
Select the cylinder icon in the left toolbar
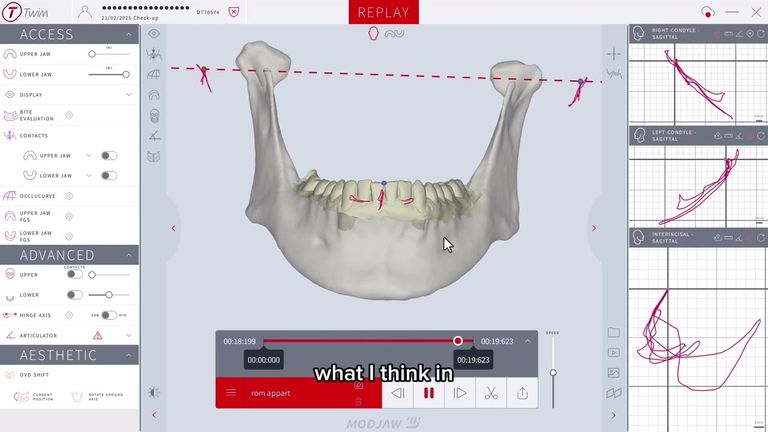point(154,116)
